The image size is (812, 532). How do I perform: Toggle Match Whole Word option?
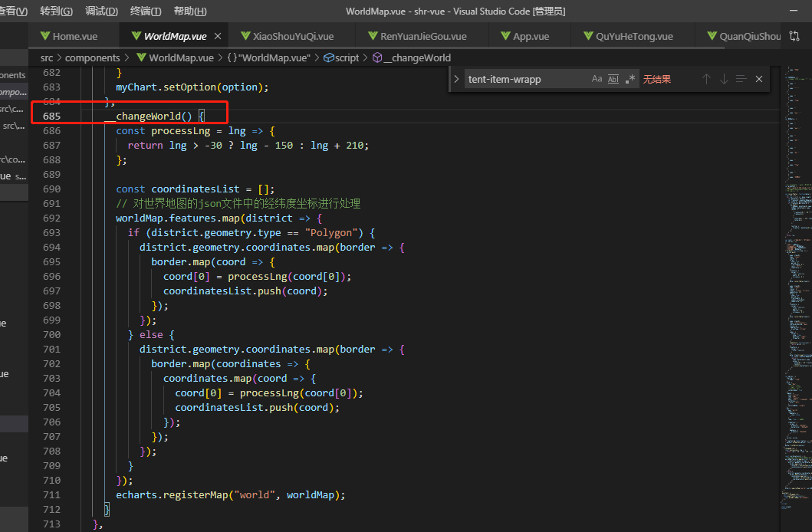(x=613, y=79)
